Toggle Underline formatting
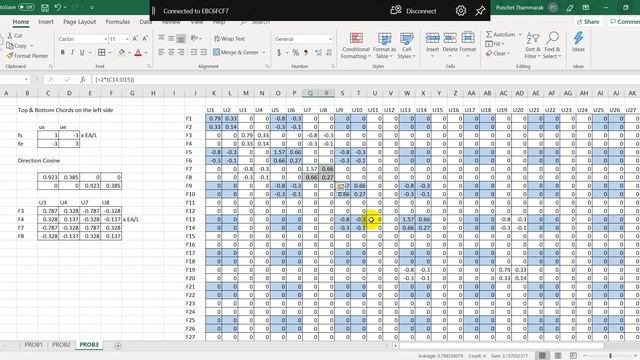This screenshot has width=640, height=360. point(82,52)
